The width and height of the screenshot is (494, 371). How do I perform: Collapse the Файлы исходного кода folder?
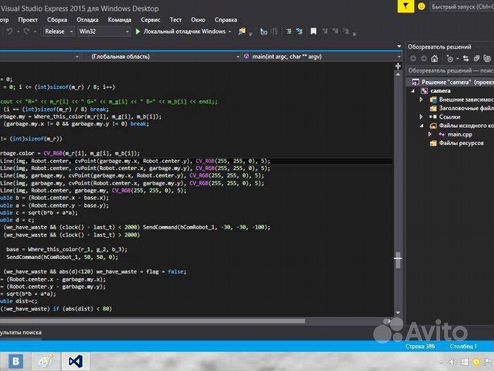pos(422,126)
